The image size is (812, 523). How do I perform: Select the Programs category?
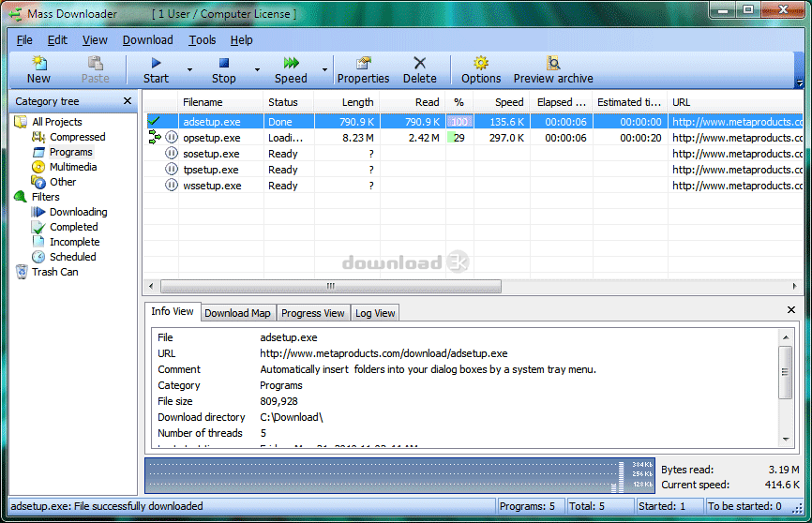click(71, 152)
